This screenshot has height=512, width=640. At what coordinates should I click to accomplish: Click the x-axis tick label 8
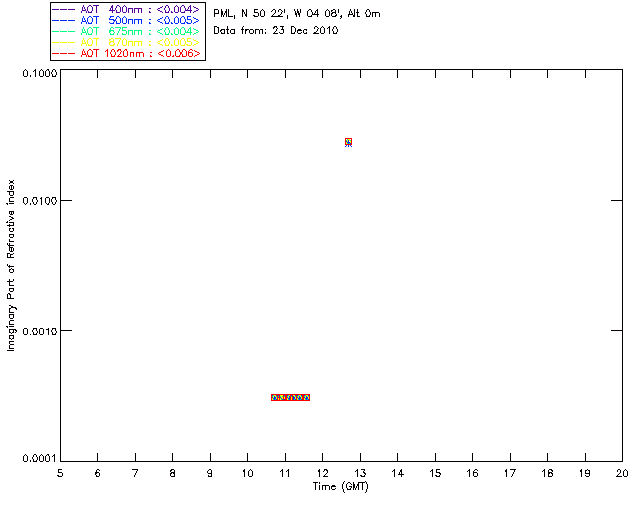point(173,473)
